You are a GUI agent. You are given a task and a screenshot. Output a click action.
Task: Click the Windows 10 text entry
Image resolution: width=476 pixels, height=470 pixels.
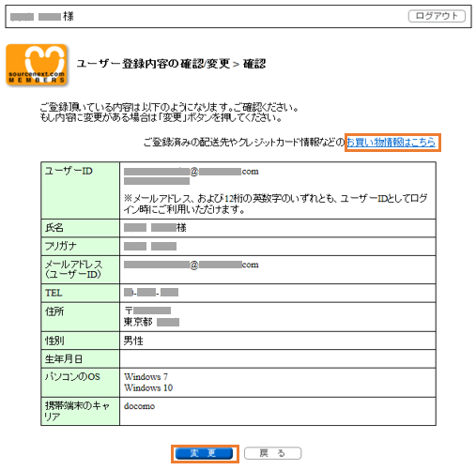[x=148, y=387]
